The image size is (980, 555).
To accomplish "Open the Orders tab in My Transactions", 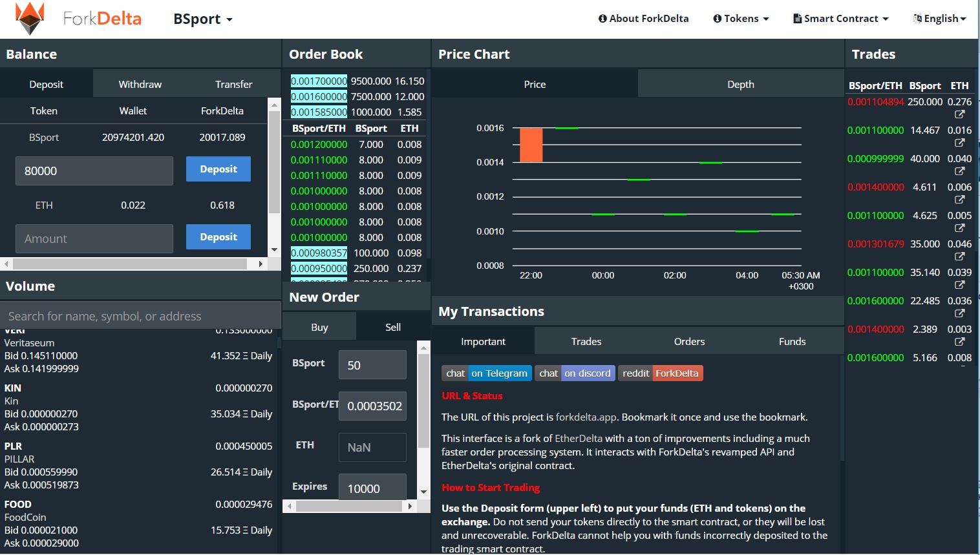I will 689,341.
